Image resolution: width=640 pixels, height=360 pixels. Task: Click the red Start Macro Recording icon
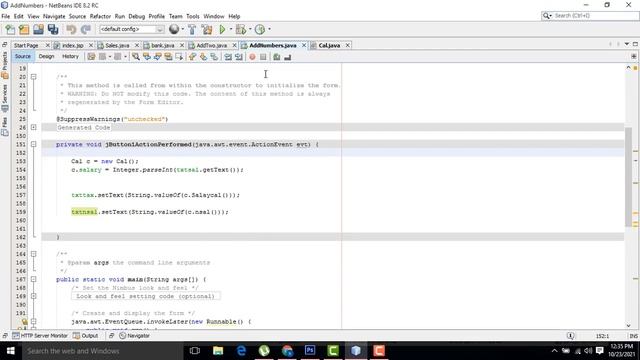[x=252, y=57]
